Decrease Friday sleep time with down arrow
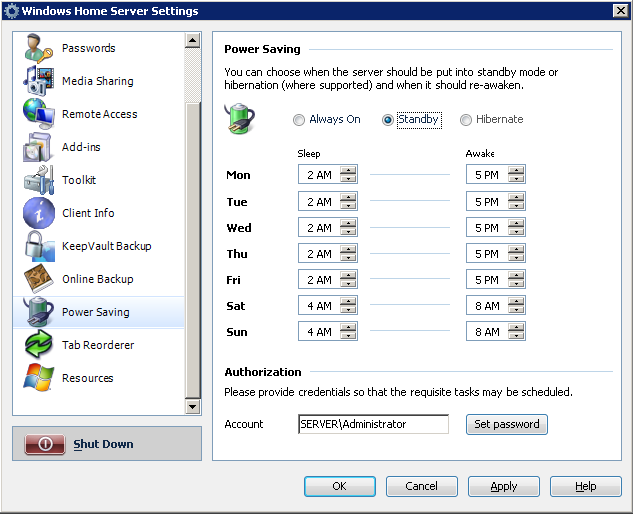The width and height of the screenshot is (633, 514). (348, 283)
